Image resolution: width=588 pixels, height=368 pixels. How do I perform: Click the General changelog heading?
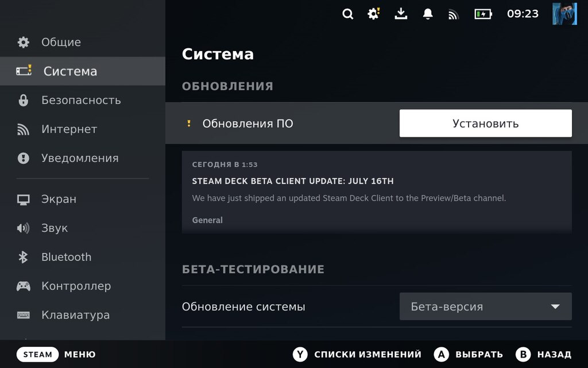coord(207,220)
